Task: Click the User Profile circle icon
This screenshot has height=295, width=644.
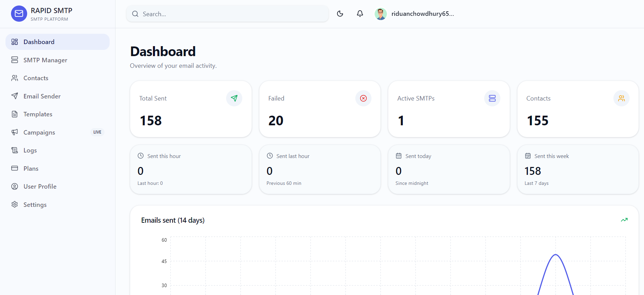Action: coord(14,187)
